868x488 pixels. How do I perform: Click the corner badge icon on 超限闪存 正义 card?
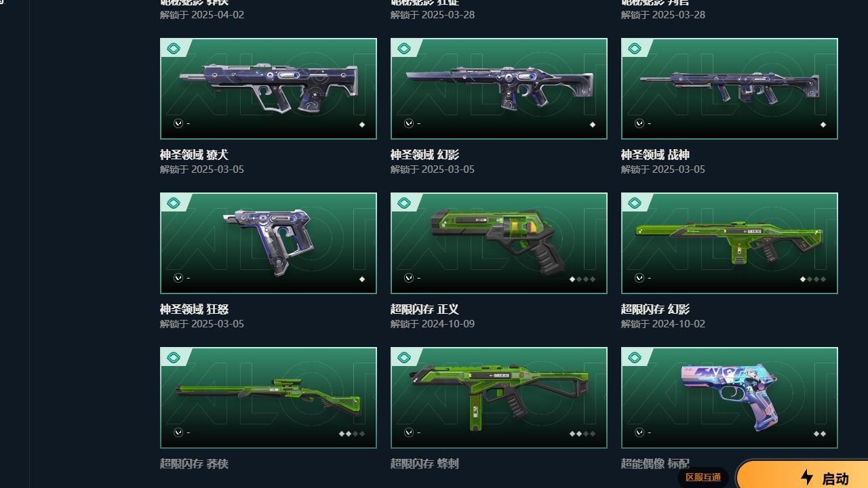click(x=404, y=203)
